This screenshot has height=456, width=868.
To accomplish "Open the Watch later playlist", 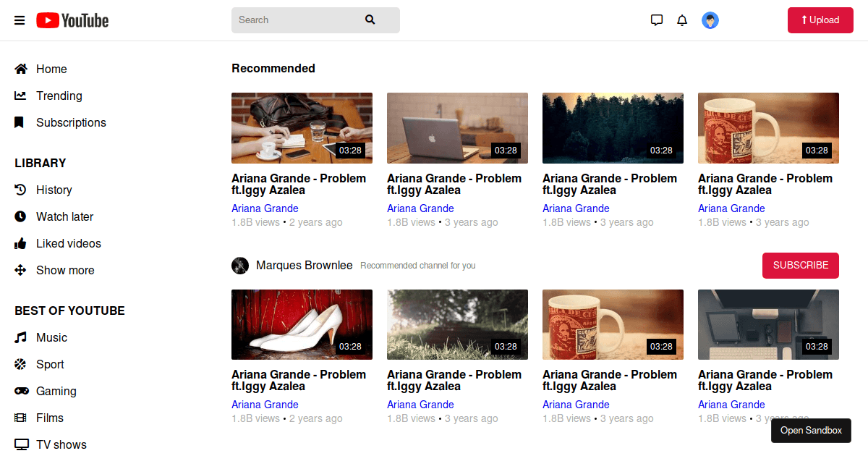I will click(x=20, y=216).
